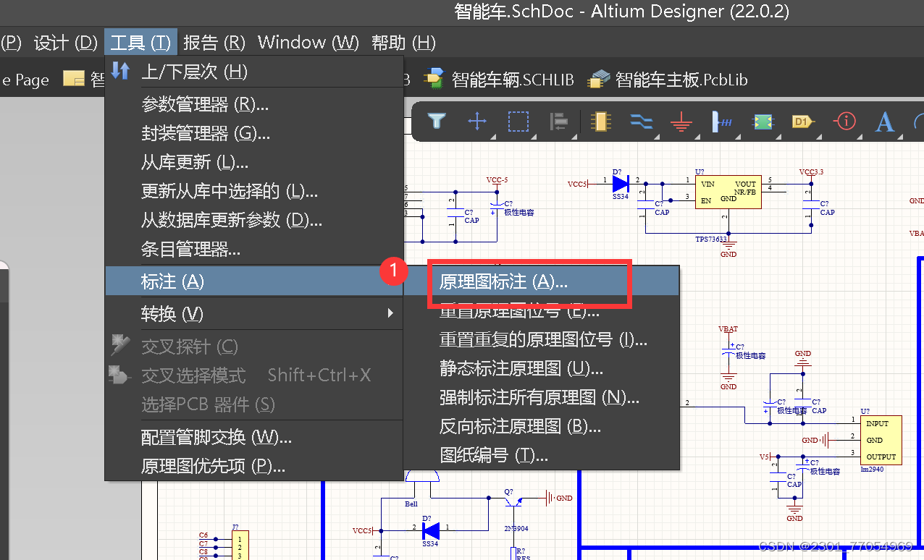Choose 从数据库更新参数 (D)... entry
Image resolution: width=924 pixels, height=560 pixels.
tap(254, 221)
